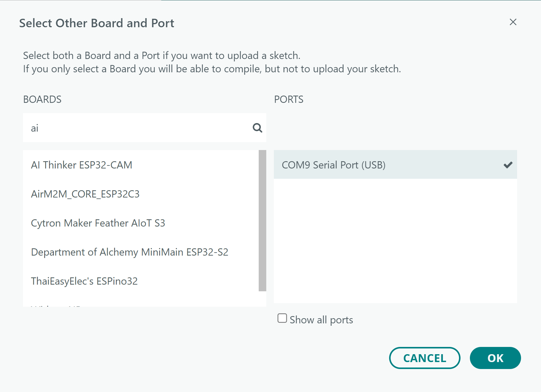Enable the Show all ports checkbox
541x392 pixels.
282,318
